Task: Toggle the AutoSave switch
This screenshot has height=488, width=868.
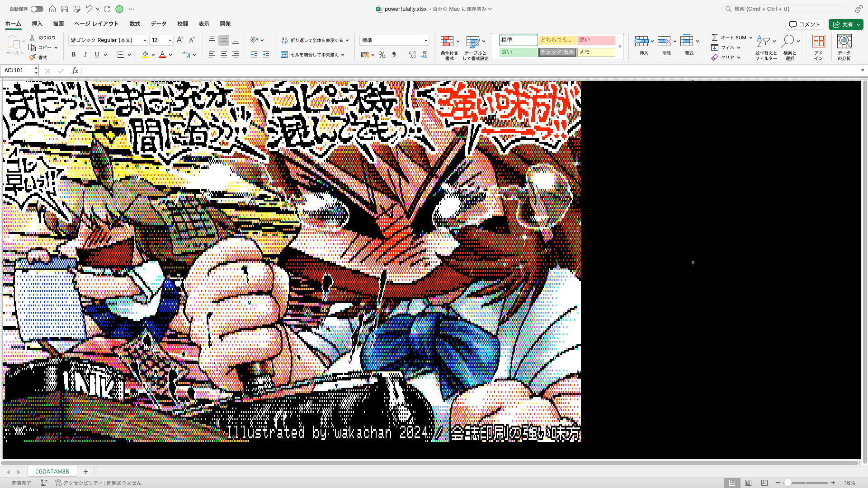Action: 37,9
